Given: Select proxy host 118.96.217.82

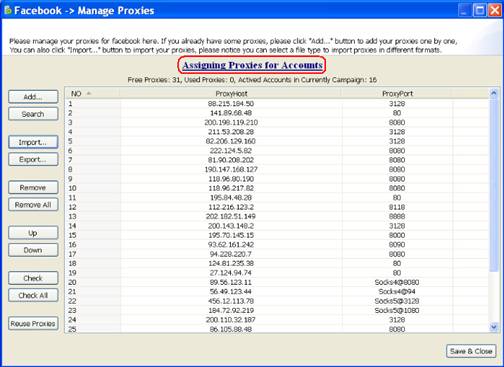Looking at the screenshot, I should (x=231, y=188).
